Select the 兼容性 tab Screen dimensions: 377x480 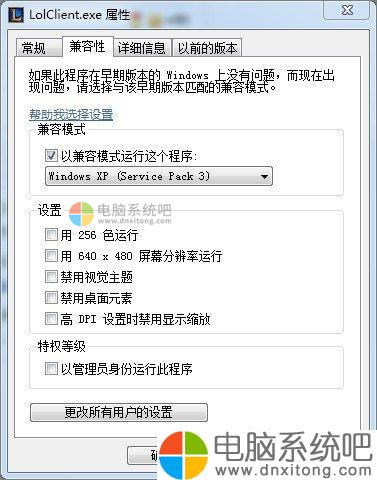(x=87, y=47)
